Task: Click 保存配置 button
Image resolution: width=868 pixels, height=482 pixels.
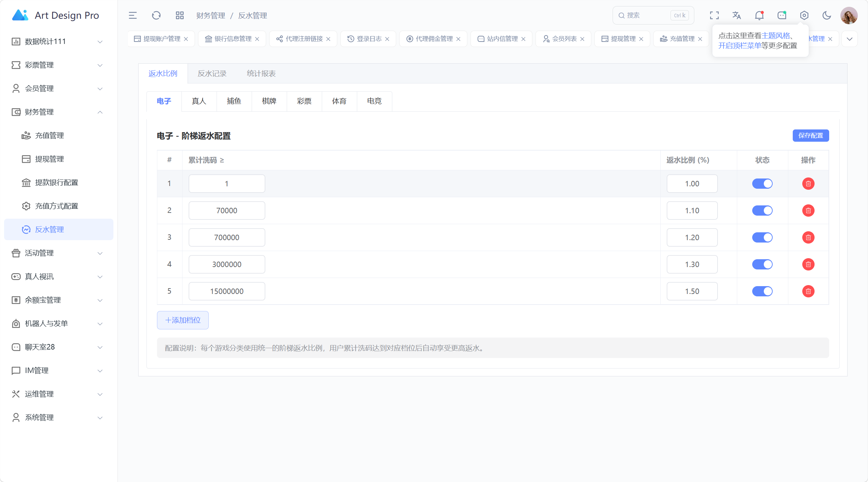Action: click(x=810, y=136)
